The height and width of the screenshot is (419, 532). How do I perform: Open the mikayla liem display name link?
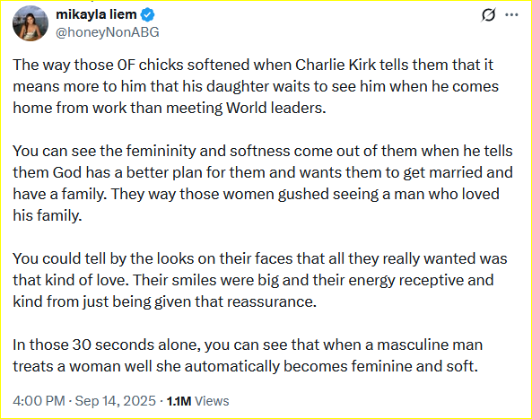(96, 14)
